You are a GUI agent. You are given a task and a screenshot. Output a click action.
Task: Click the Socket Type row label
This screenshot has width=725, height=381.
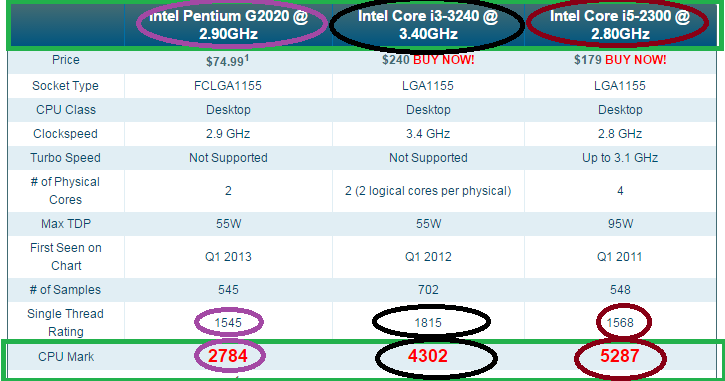click(65, 86)
